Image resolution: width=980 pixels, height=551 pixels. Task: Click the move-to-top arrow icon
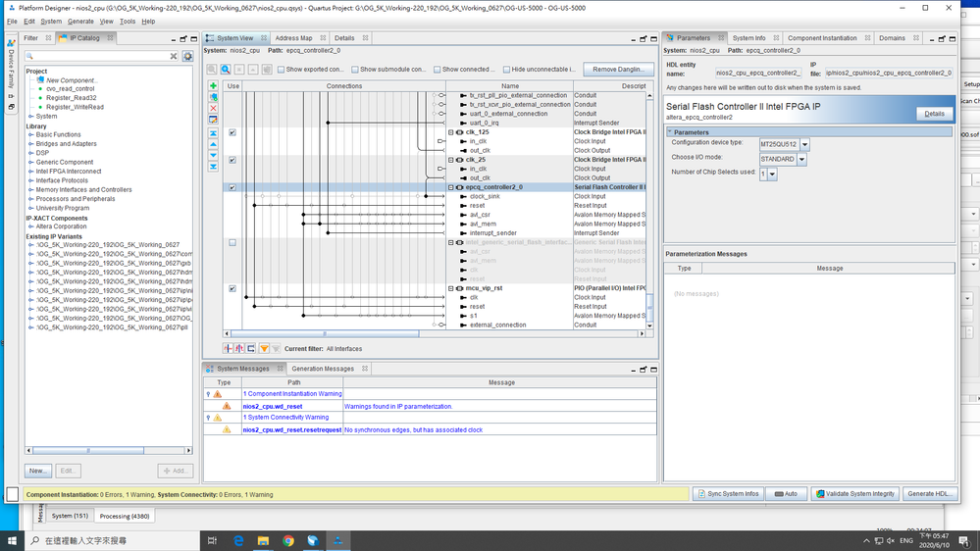tap(213, 133)
